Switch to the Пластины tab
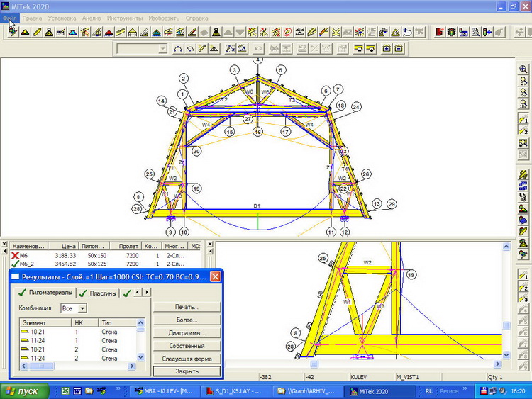The width and height of the screenshot is (532, 399). [x=98, y=293]
